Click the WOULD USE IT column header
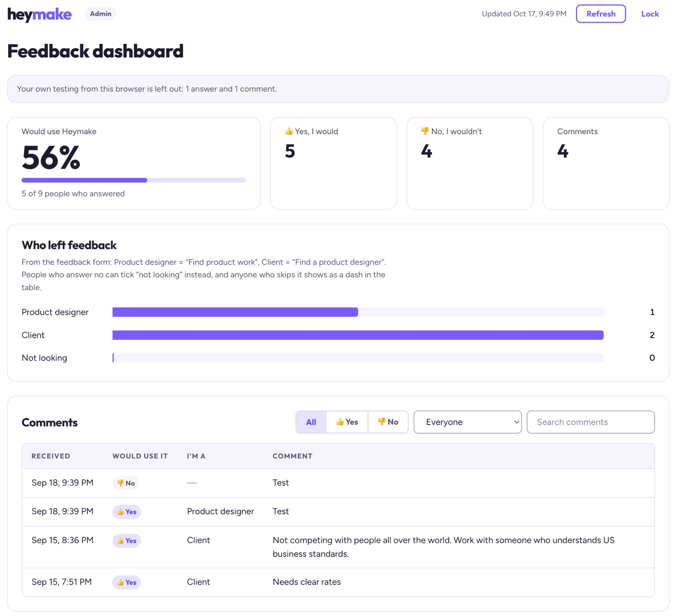This screenshot has width=676, height=616. (140, 456)
